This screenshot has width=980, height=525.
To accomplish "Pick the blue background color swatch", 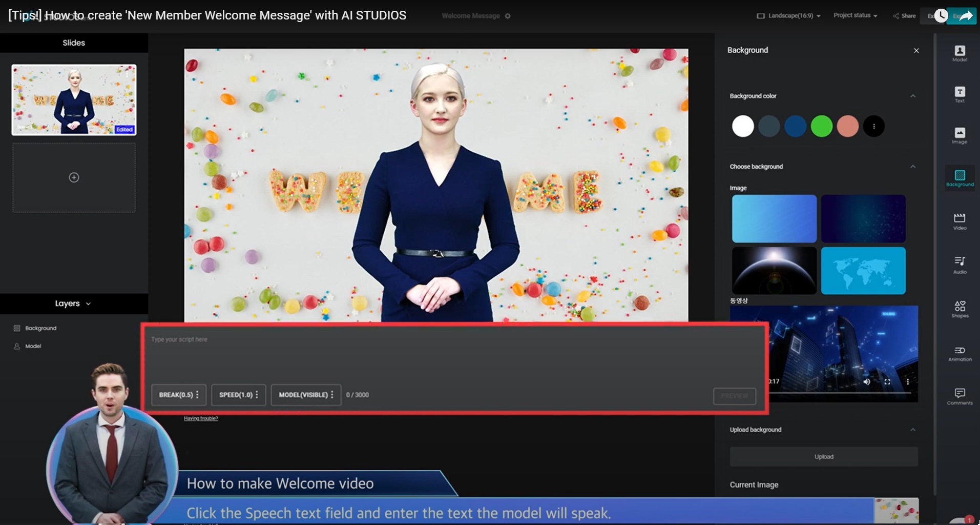I will (795, 126).
